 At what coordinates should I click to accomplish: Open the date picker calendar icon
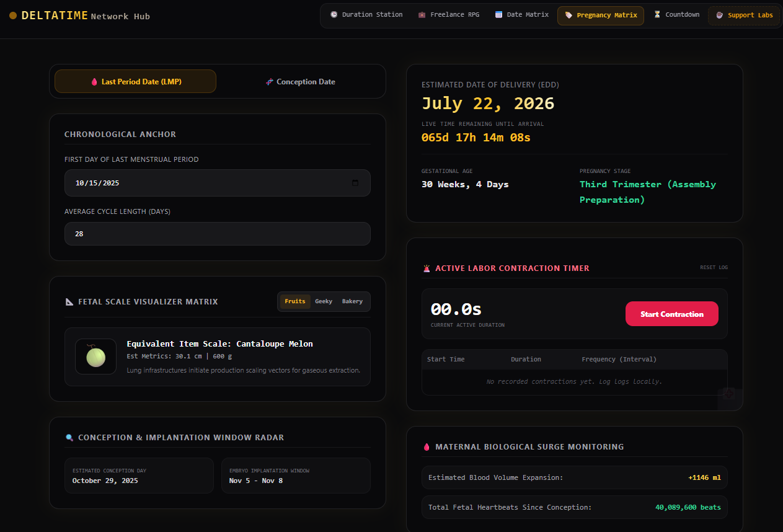tap(355, 183)
